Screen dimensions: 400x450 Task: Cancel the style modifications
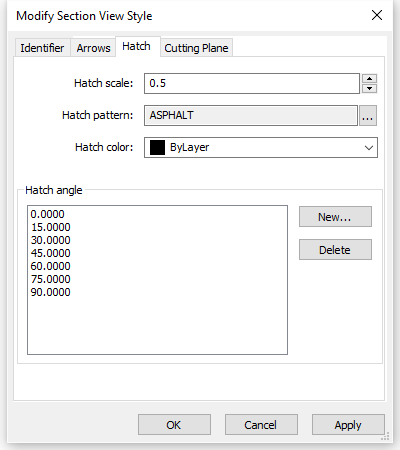261,425
